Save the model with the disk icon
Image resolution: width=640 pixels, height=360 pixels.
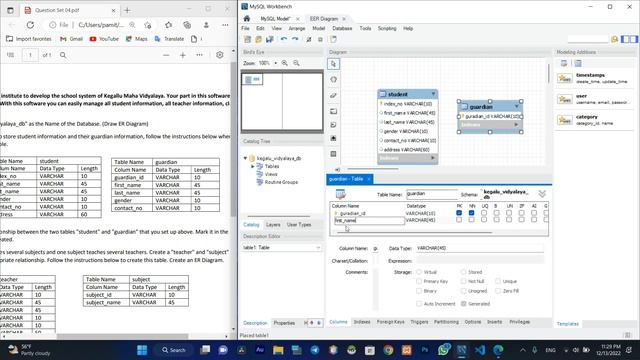269,39
